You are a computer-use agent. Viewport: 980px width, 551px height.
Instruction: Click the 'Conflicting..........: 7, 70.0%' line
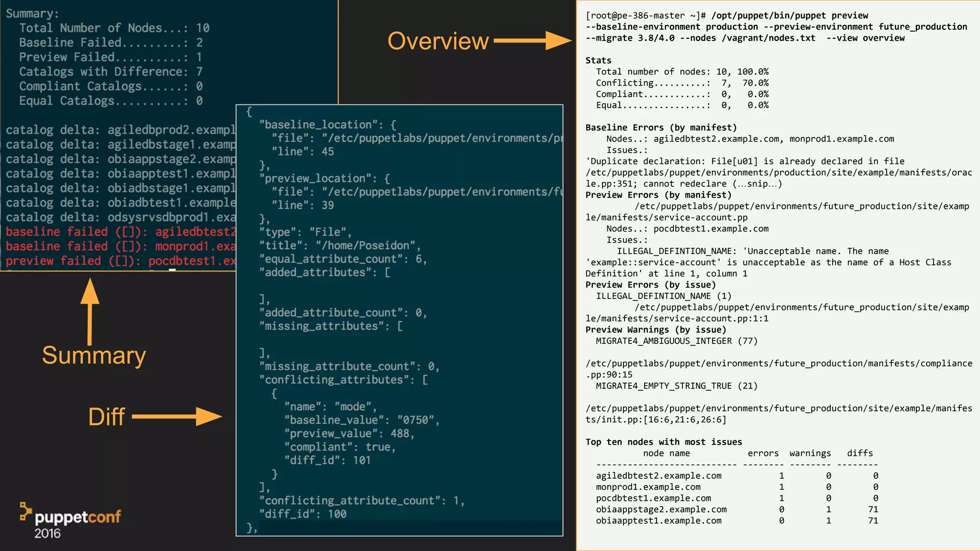(x=682, y=83)
